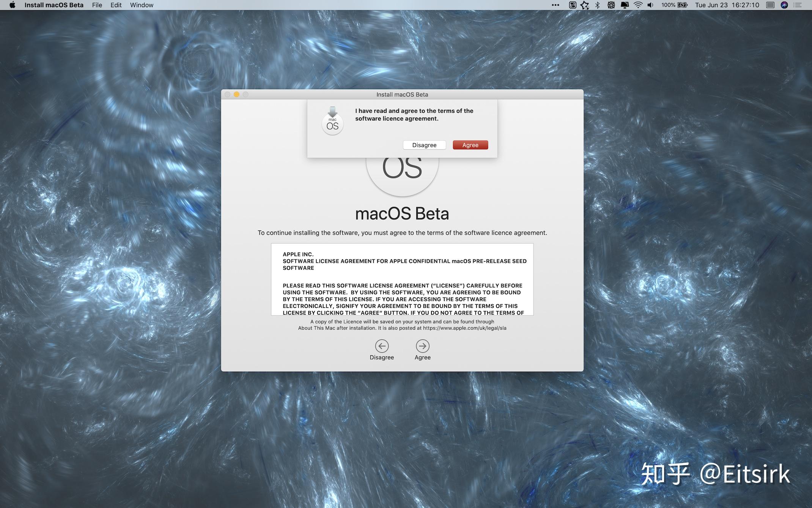
Task: Activate Siri from the menu bar
Action: [x=784, y=5]
